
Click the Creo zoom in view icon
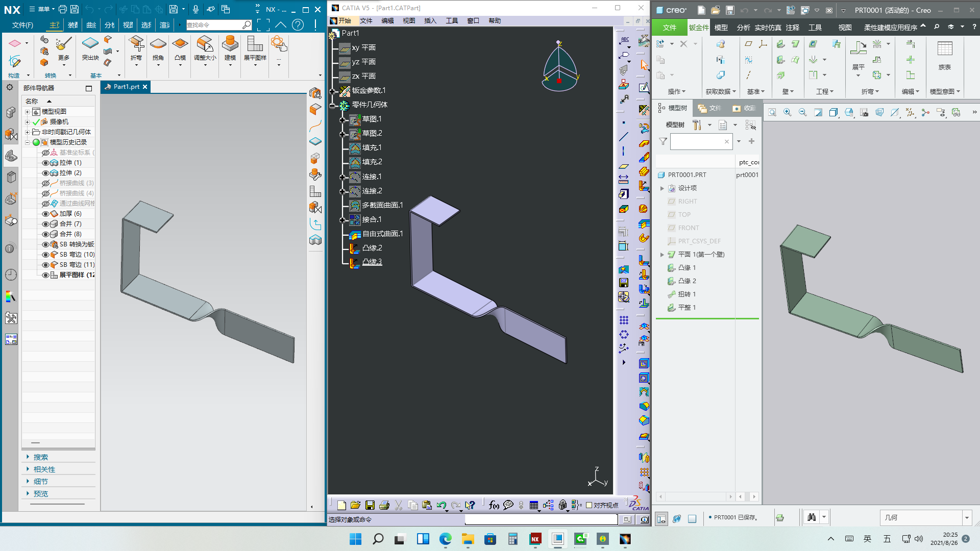pyautogui.click(x=788, y=112)
